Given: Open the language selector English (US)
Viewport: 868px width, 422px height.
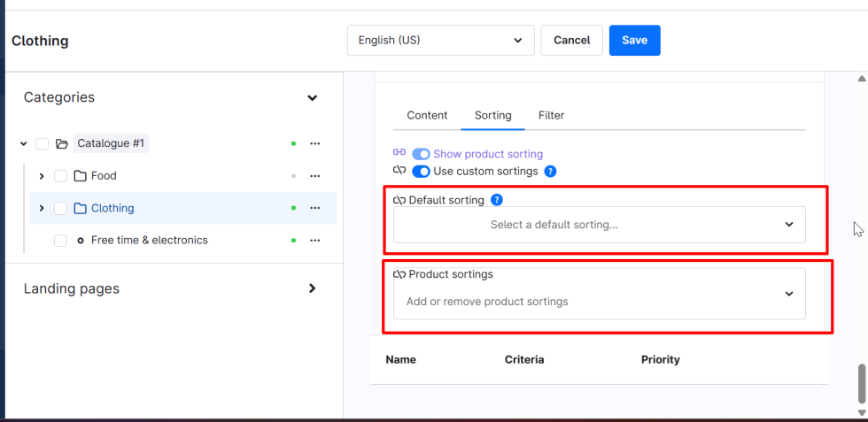Looking at the screenshot, I should pos(440,41).
